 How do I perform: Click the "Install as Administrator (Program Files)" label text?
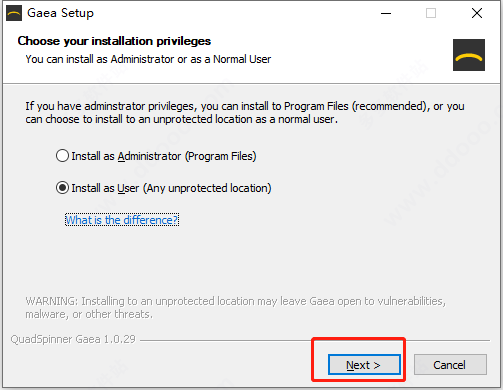pos(164,156)
